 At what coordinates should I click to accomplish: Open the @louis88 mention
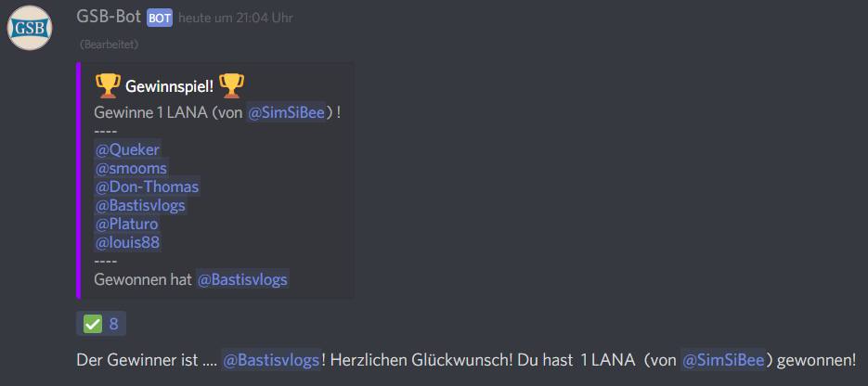pyautogui.click(x=128, y=243)
